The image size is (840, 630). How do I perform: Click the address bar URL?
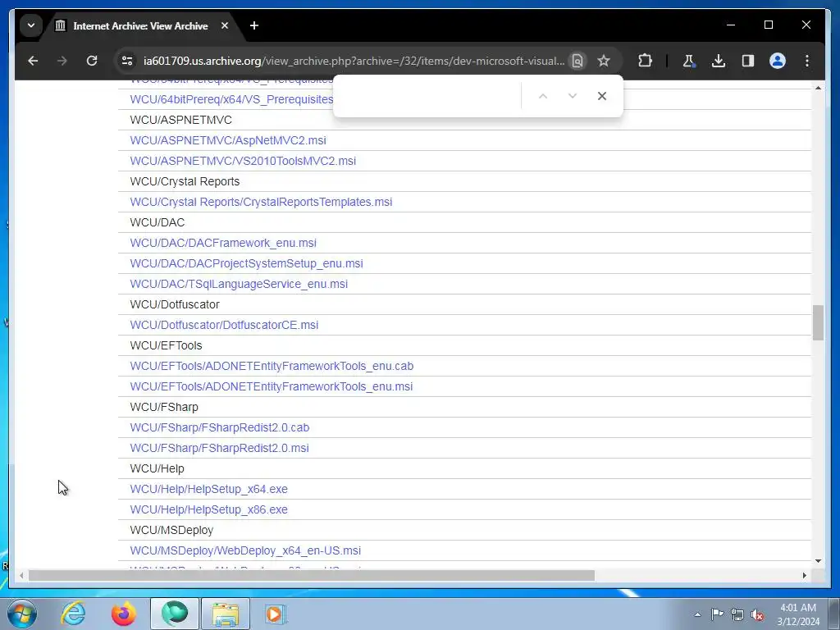point(354,61)
